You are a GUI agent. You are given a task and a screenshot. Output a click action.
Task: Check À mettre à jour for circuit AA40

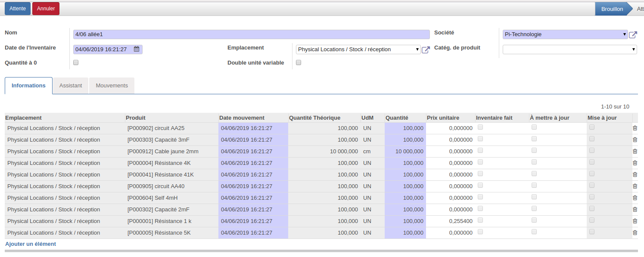tap(534, 185)
